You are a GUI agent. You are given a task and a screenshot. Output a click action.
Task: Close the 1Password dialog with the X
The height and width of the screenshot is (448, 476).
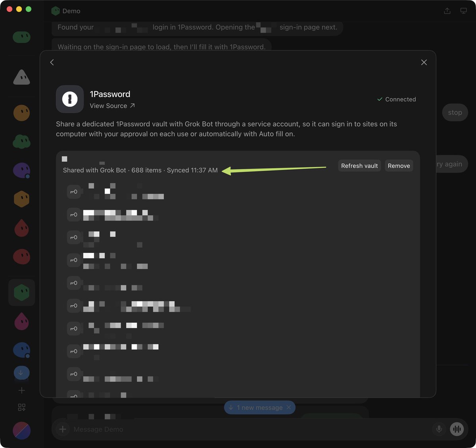click(x=424, y=62)
